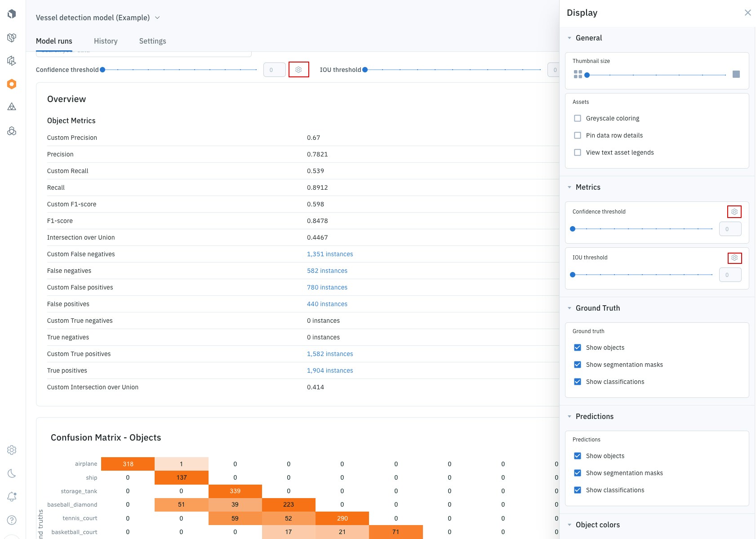Open 440 instances False positives link
This screenshot has height=539, width=756.
[327, 304]
